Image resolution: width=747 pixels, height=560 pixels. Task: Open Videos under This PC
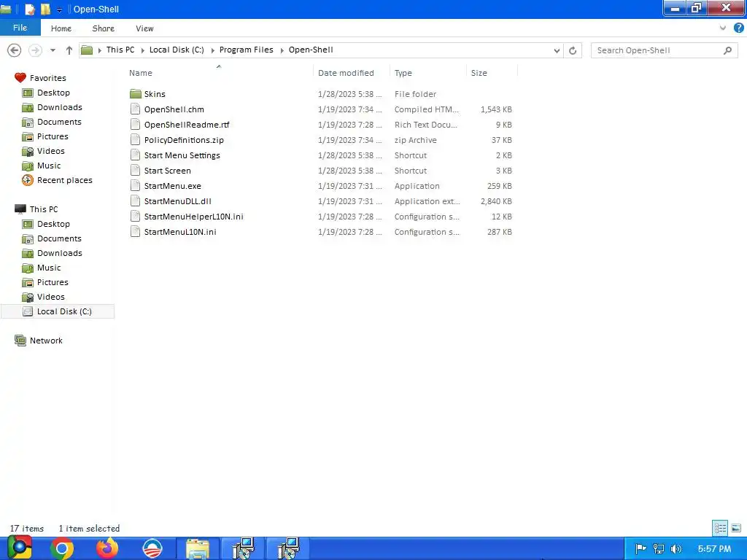[x=50, y=297]
